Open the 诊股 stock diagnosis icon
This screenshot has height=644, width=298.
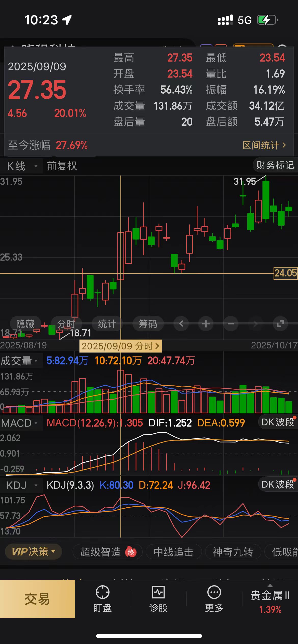pyautogui.click(x=158, y=599)
